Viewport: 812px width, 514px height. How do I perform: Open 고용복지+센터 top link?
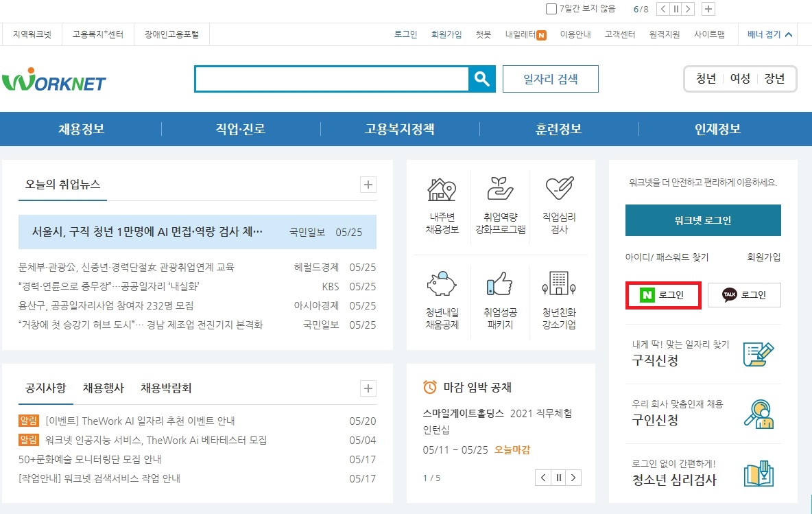tap(98, 35)
